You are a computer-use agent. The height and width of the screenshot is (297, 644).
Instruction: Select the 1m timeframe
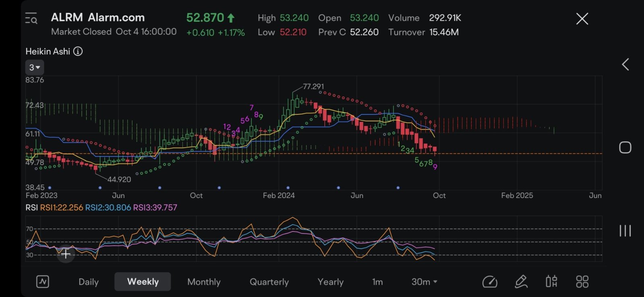point(378,282)
